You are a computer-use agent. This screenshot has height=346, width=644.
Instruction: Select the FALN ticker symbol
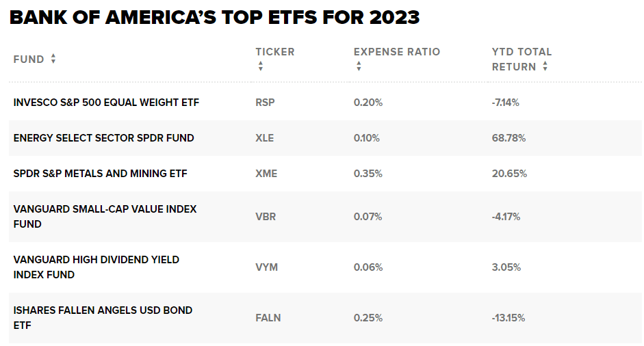coord(268,318)
